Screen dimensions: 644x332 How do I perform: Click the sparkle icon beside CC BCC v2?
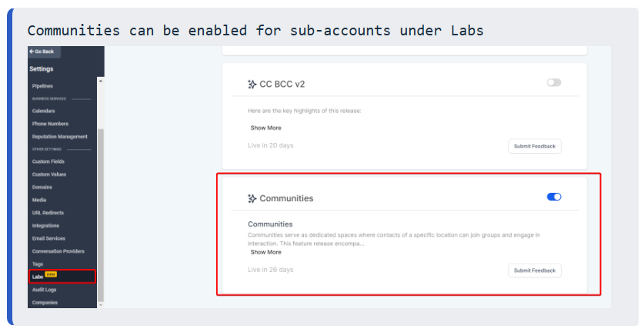point(252,85)
